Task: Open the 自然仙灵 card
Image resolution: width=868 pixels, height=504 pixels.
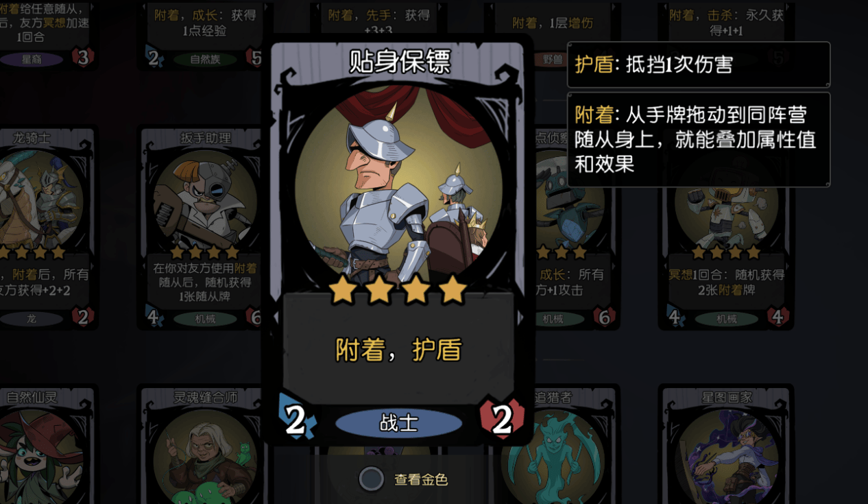Action: click(x=45, y=444)
